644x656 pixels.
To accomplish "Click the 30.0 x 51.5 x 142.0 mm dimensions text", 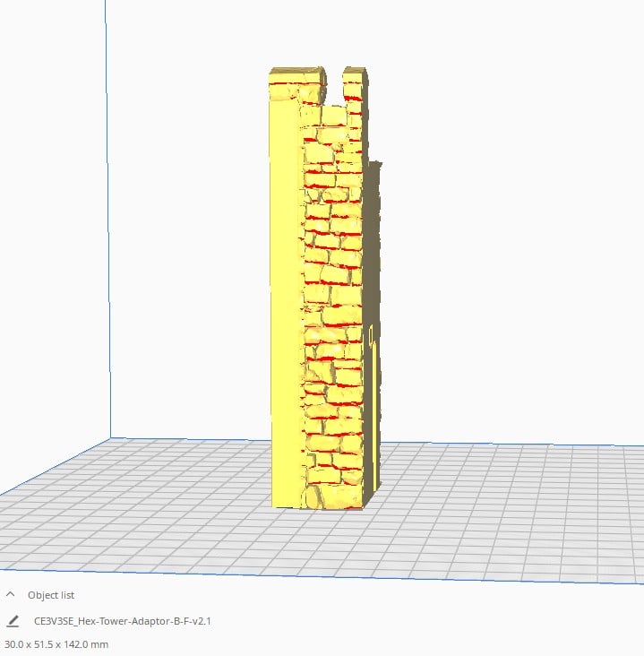I will coord(56,644).
